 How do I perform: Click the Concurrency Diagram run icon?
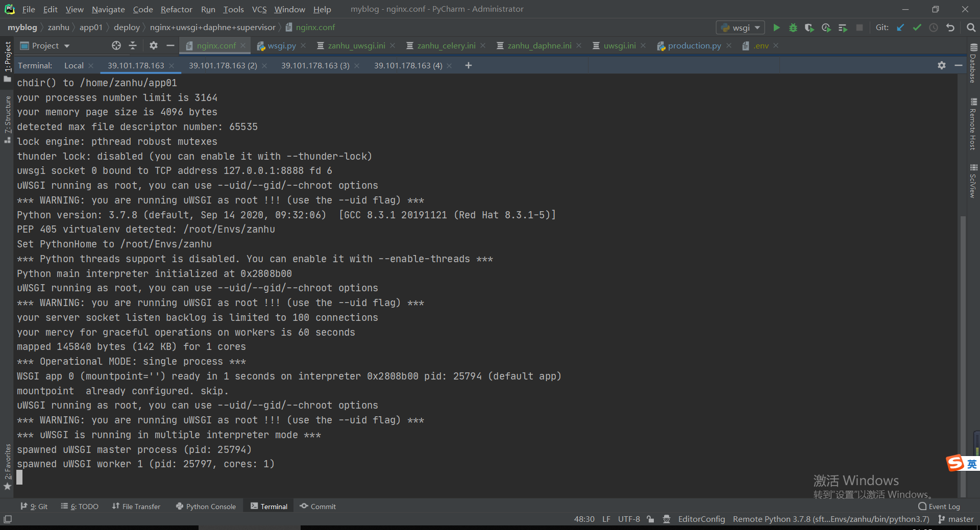843,28
